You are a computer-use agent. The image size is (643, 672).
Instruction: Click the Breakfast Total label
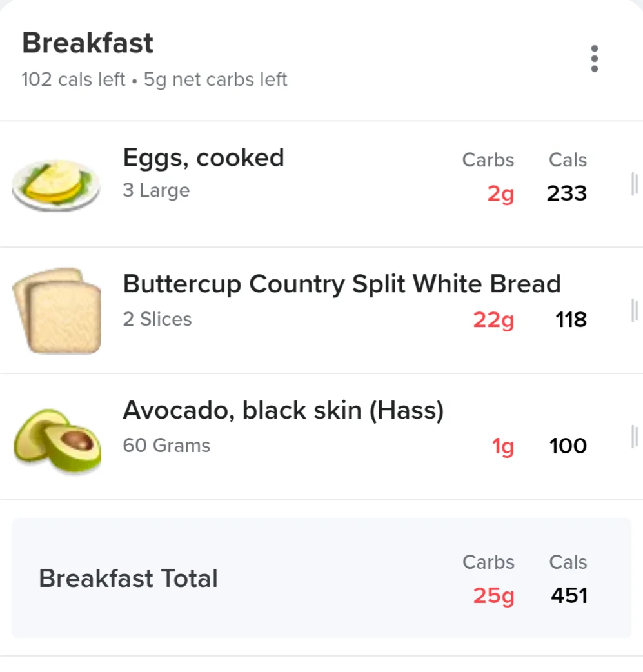tap(128, 578)
